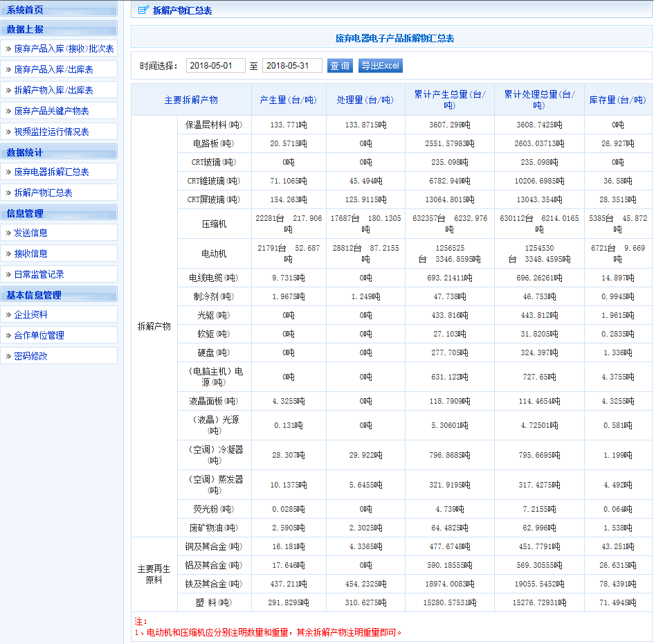The image size is (654, 644).
Task: Click the 查询 button
Action: [x=340, y=66]
